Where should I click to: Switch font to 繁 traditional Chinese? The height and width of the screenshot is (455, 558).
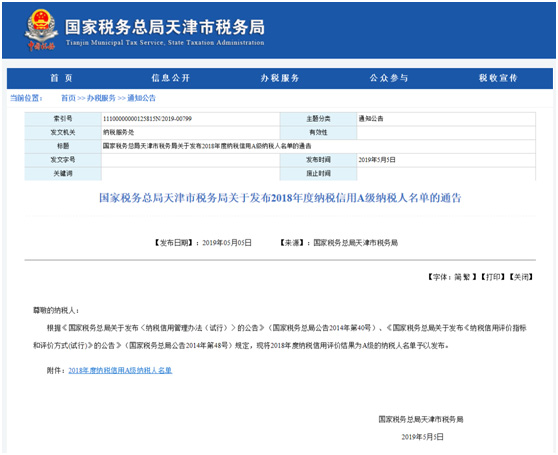point(467,277)
